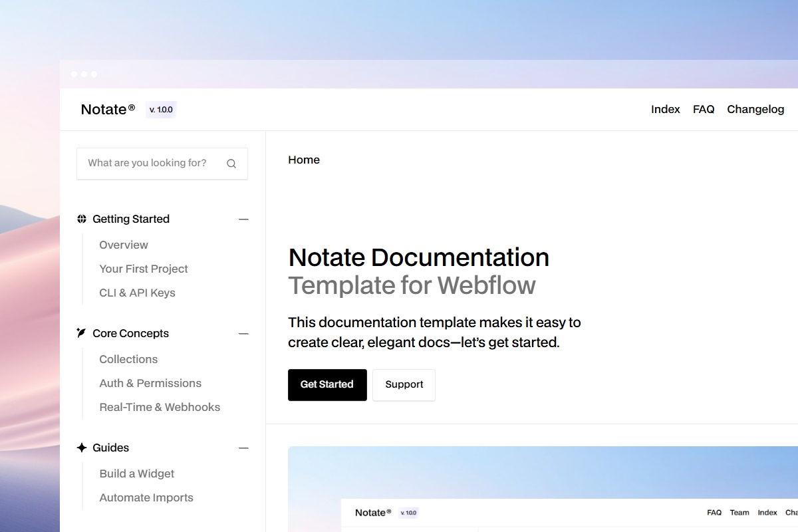798x532 pixels.
Task: Click the Getting Started globe icon
Action: click(82, 219)
